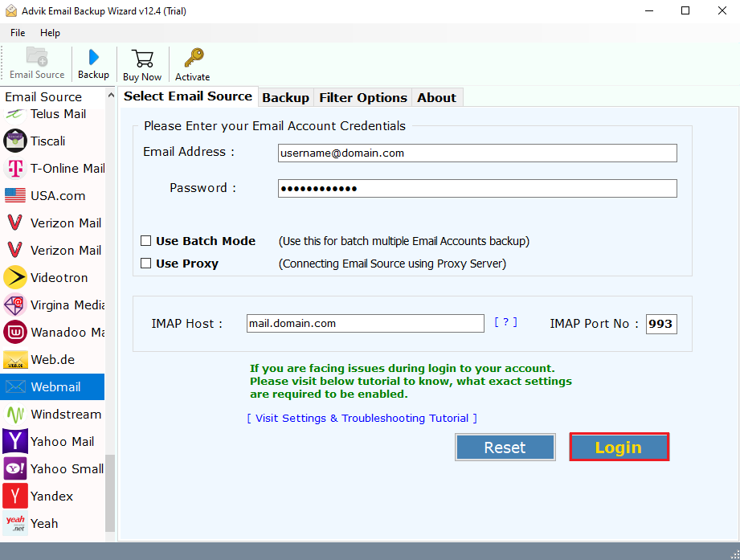Image resolution: width=740 pixels, height=560 pixels.
Task: Open the Buy Now shopping cart
Action: pos(142,59)
